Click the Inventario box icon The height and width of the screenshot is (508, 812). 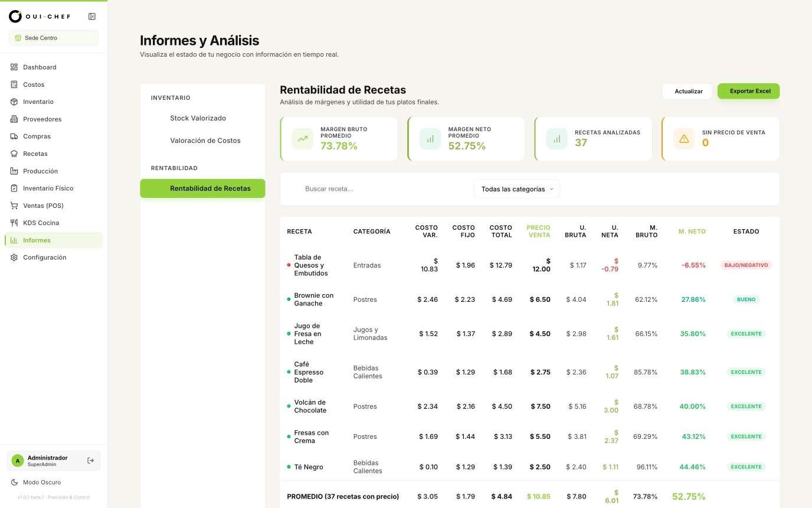pyautogui.click(x=14, y=102)
